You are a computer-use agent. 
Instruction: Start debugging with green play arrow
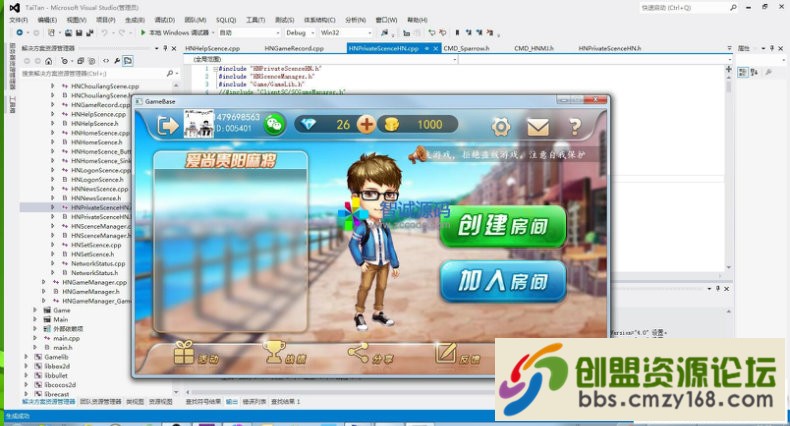(143, 32)
